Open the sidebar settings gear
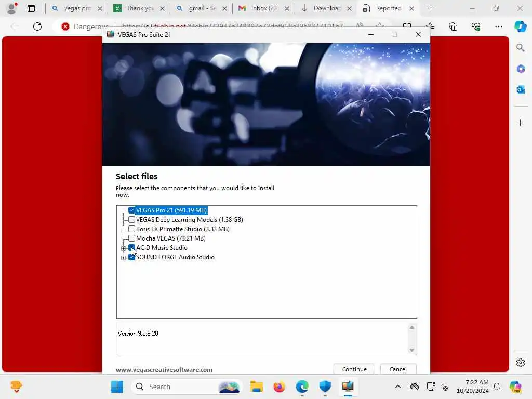 521,363
